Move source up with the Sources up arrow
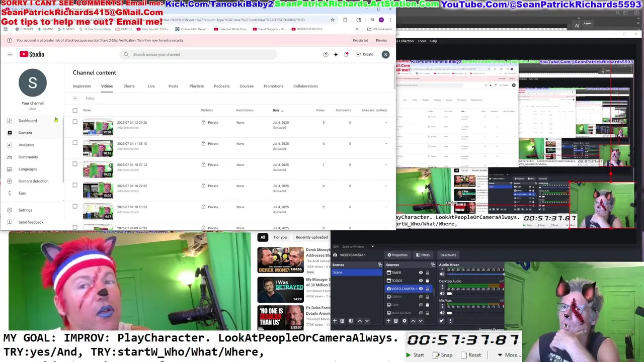This screenshot has height=362, width=644. (x=413, y=321)
